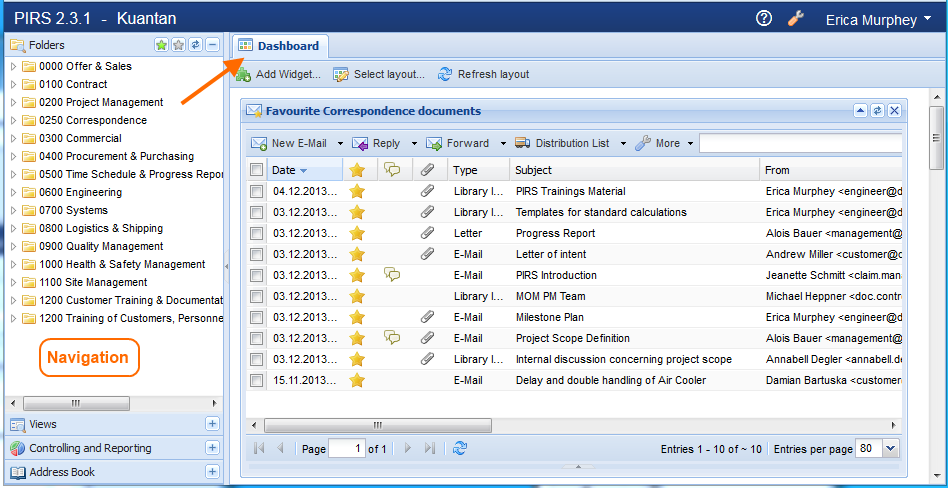Expand the Address Book panel
948x488 pixels.
pos(212,472)
